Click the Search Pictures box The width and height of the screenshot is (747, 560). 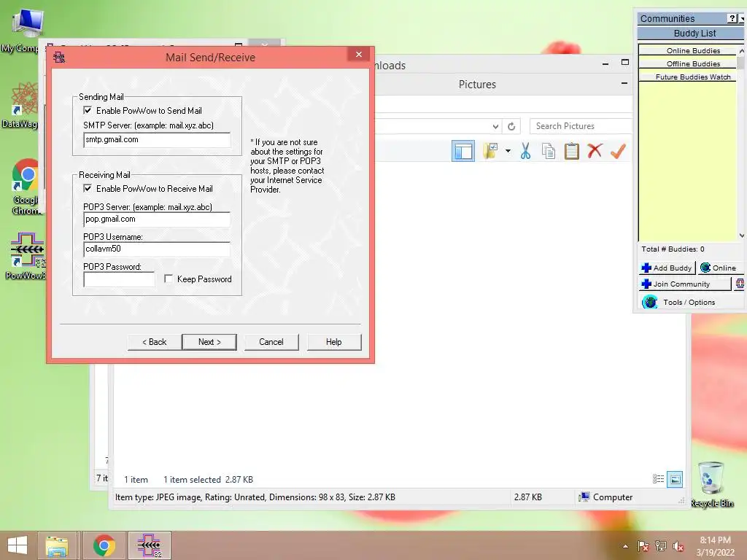[581, 126]
